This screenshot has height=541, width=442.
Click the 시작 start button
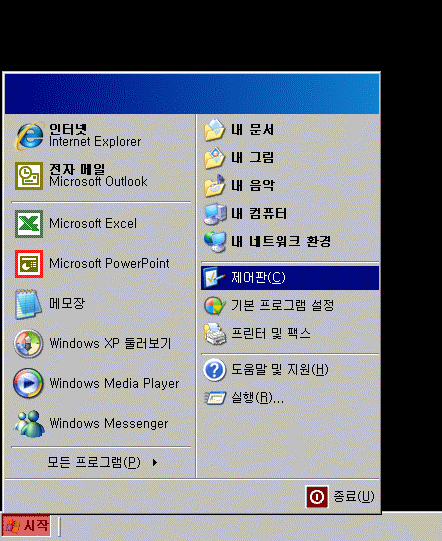coord(26,525)
